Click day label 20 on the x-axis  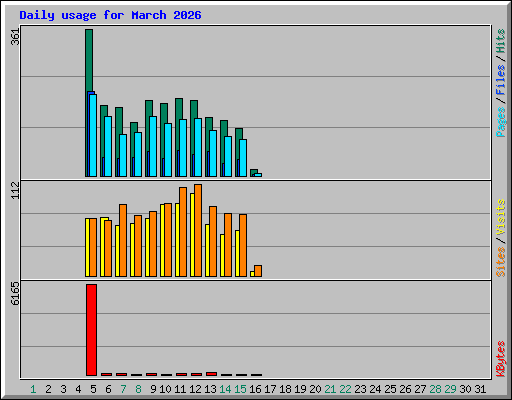pos(315,389)
